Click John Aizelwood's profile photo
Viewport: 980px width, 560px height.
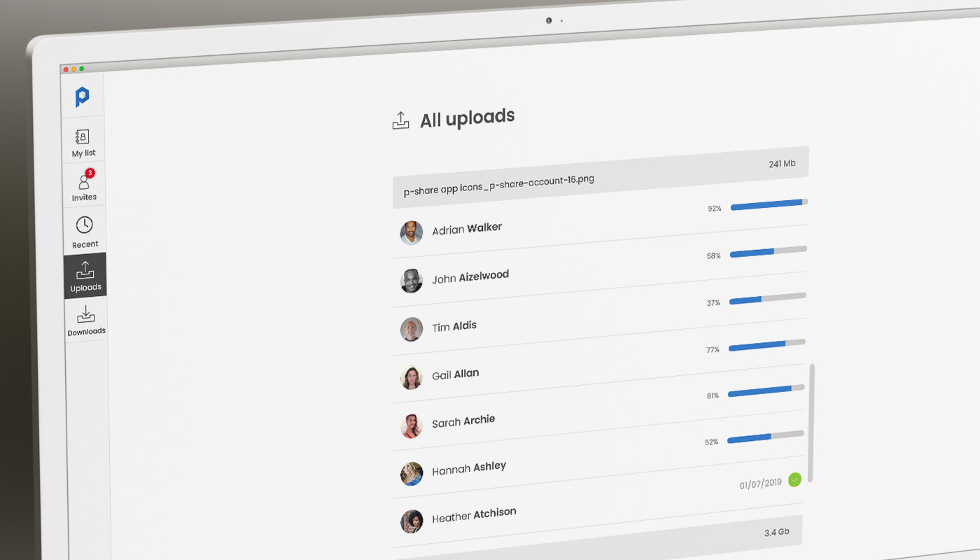click(x=412, y=281)
